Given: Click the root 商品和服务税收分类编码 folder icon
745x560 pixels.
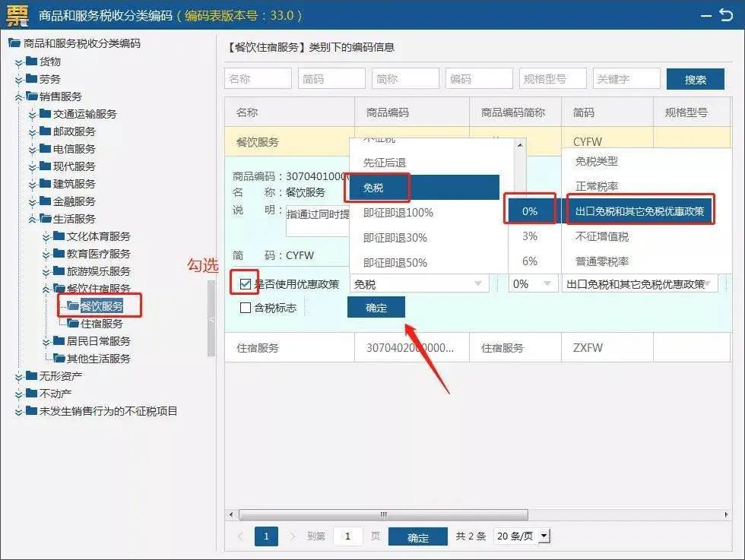Looking at the screenshot, I should coord(14,43).
